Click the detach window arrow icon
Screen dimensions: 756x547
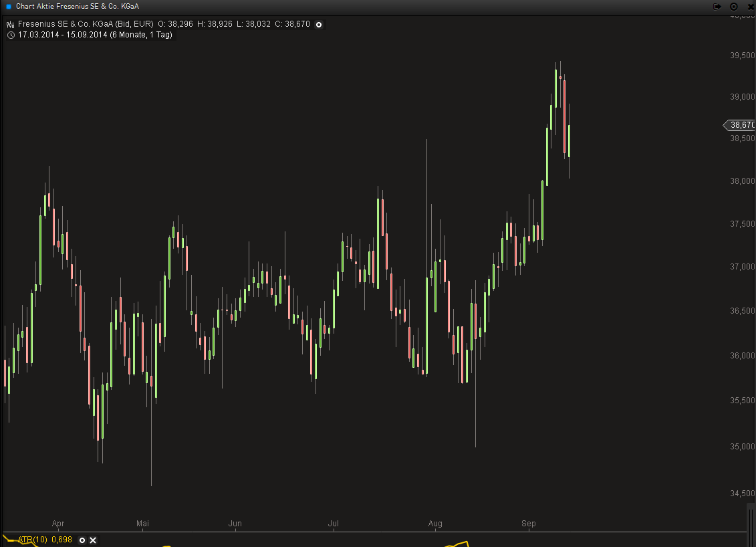717,6
